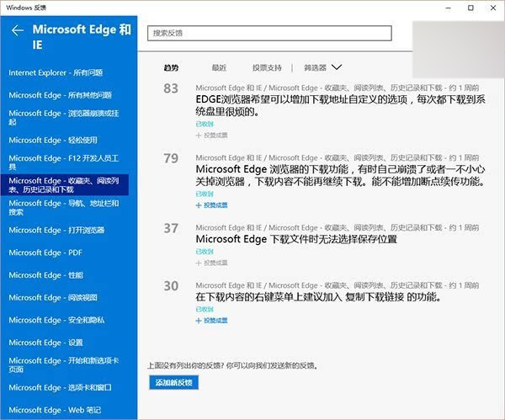Open Microsoft Edge - 阅读视图 category
The image size is (505, 420).
[53, 298]
